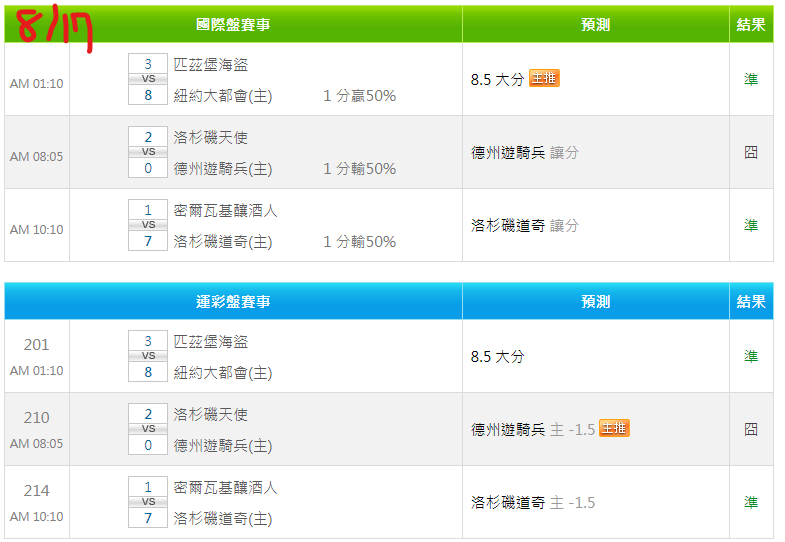
Task: Click the score 2 in the international 洛杉磯天使 row
Action: 148,137
